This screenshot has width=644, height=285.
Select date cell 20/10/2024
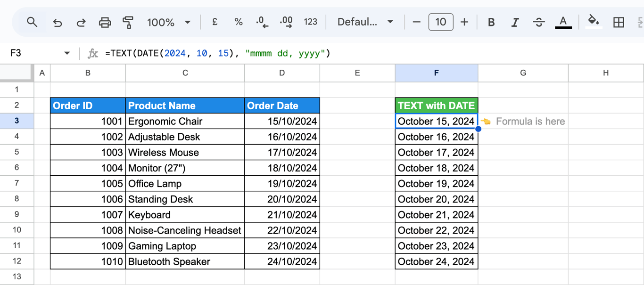click(282, 199)
